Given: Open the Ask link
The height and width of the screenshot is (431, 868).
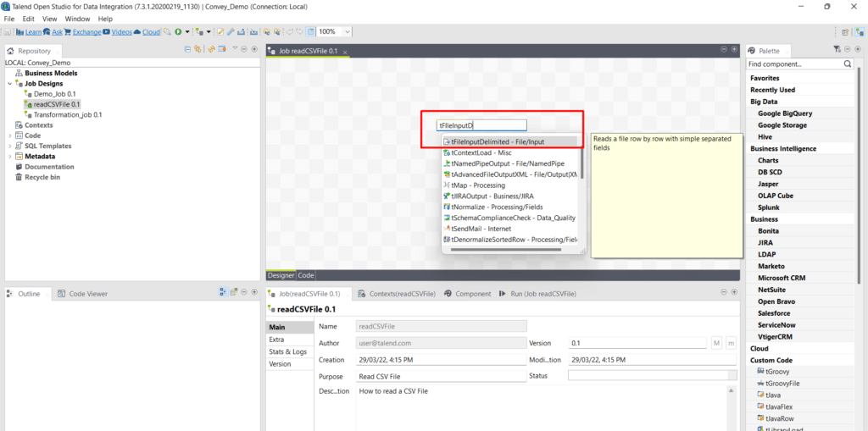Looking at the screenshot, I should (57, 32).
